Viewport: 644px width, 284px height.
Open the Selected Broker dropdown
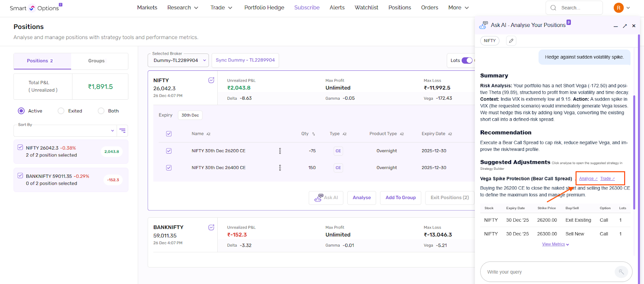pyautogui.click(x=178, y=60)
